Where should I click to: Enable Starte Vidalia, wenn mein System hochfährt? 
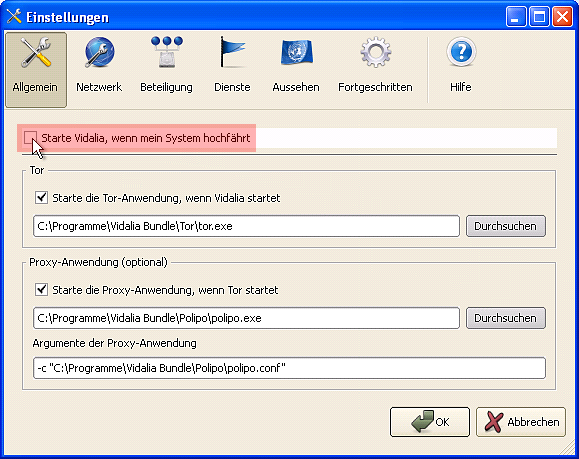click(30, 138)
